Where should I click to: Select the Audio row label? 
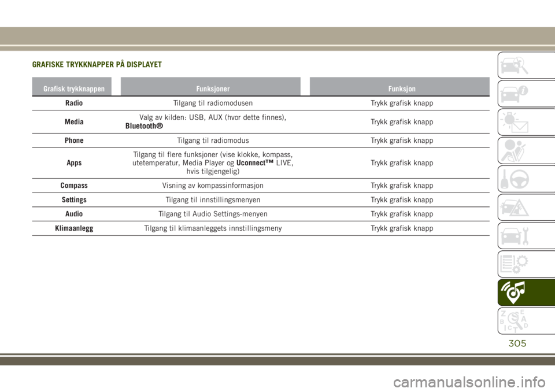(74, 214)
